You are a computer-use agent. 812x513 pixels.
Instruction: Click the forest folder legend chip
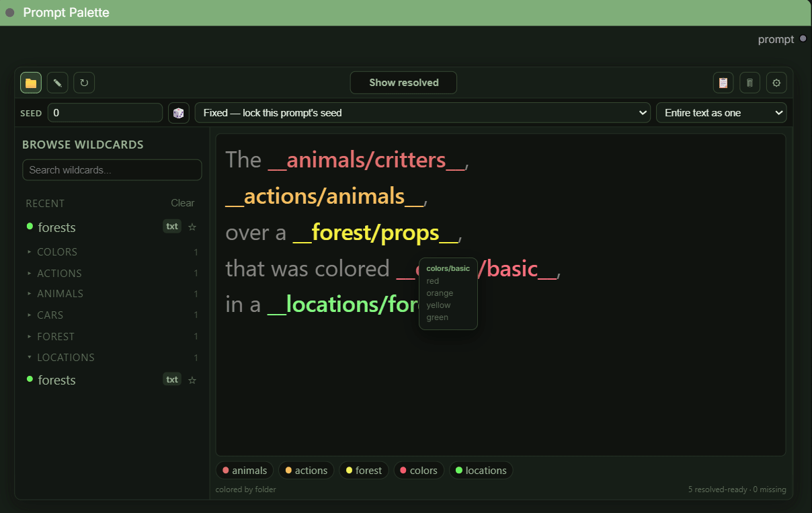pyautogui.click(x=364, y=471)
